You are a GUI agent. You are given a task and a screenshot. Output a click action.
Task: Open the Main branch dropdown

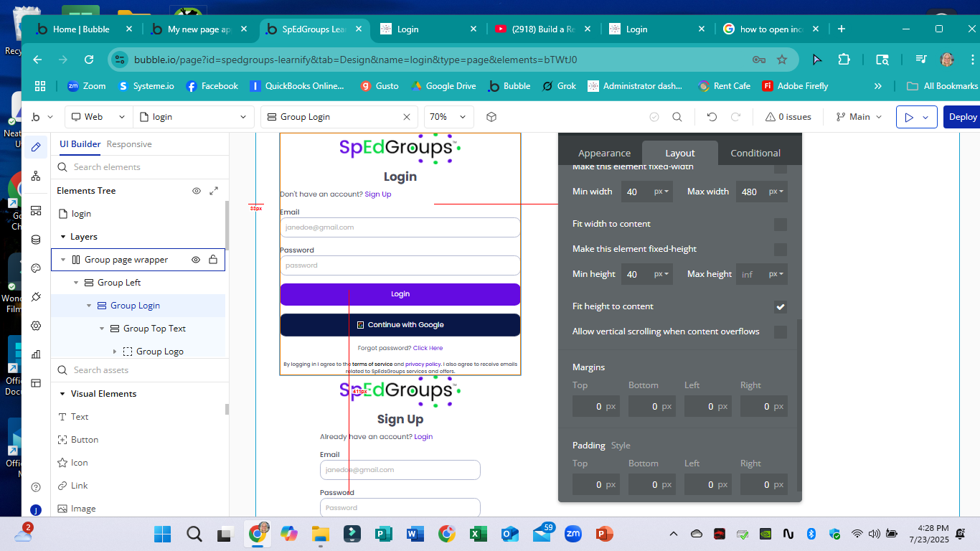tap(859, 117)
